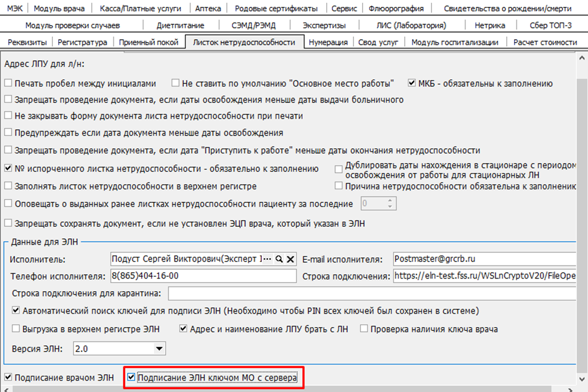The width and height of the screenshot is (588, 392).
Task: Increase the last-days spinner value
Action: [x=390, y=201]
